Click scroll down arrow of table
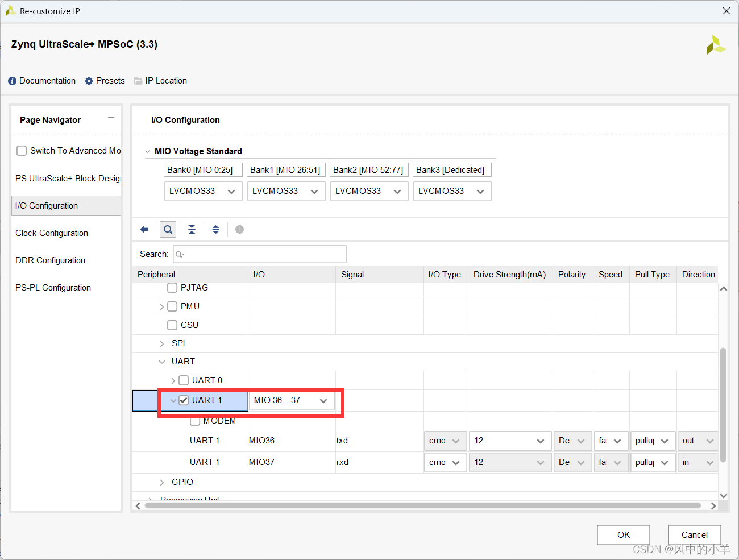Screen dimensions: 739x560 tap(724, 496)
